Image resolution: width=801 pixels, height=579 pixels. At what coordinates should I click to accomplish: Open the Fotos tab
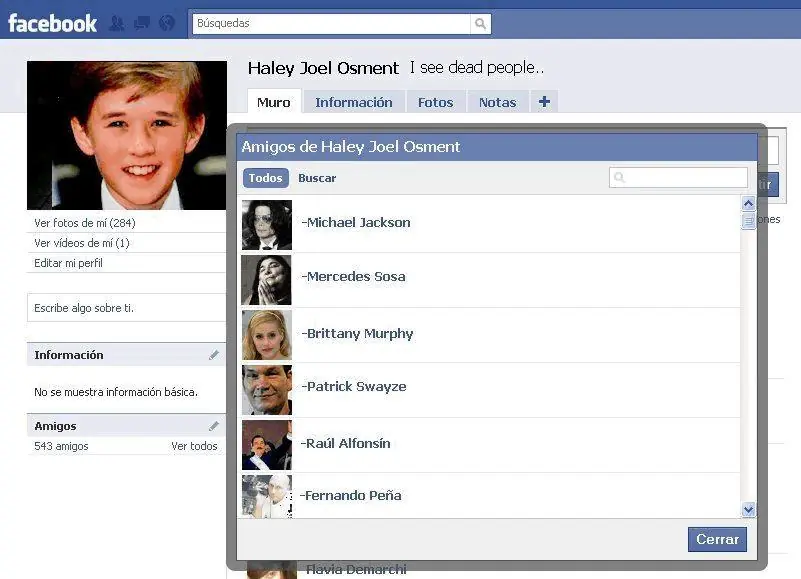[436, 102]
